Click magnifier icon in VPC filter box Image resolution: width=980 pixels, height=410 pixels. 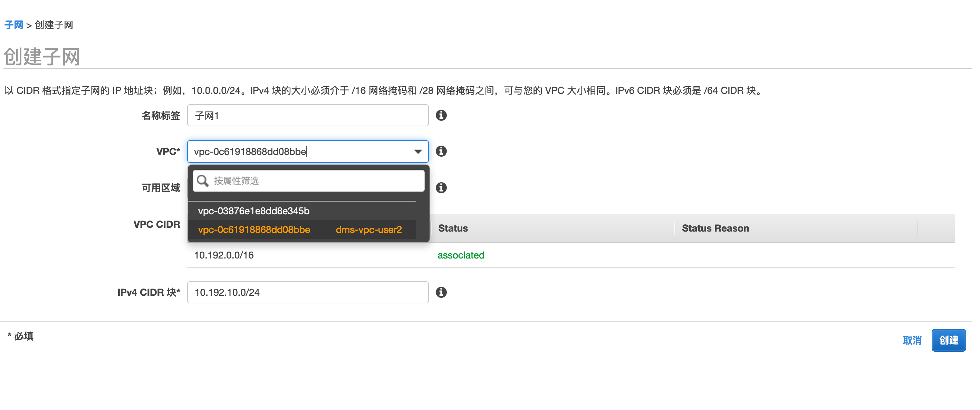pyautogui.click(x=203, y=181)
